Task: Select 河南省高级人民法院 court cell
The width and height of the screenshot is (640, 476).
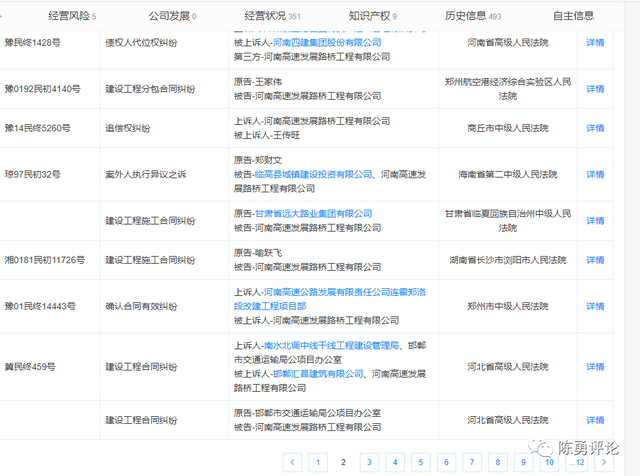Action: [508, 42]
